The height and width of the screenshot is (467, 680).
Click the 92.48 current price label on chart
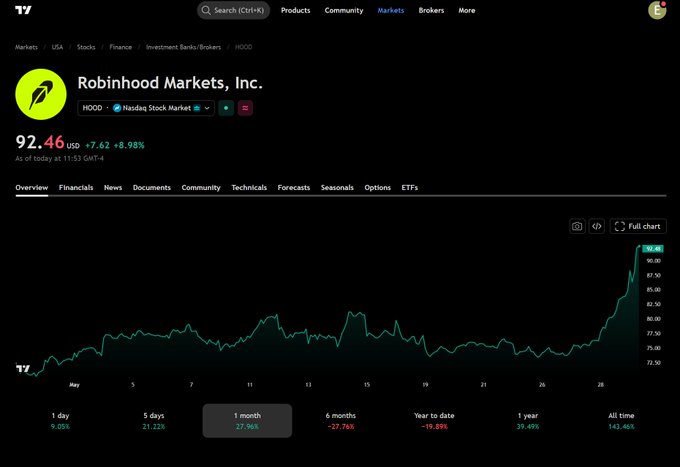653,248
